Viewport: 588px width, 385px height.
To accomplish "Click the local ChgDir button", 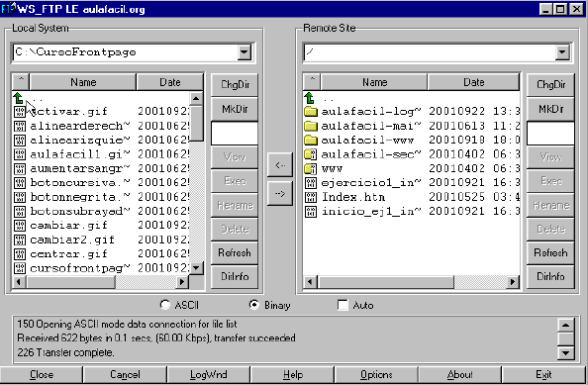I will [x=235, y=85].
